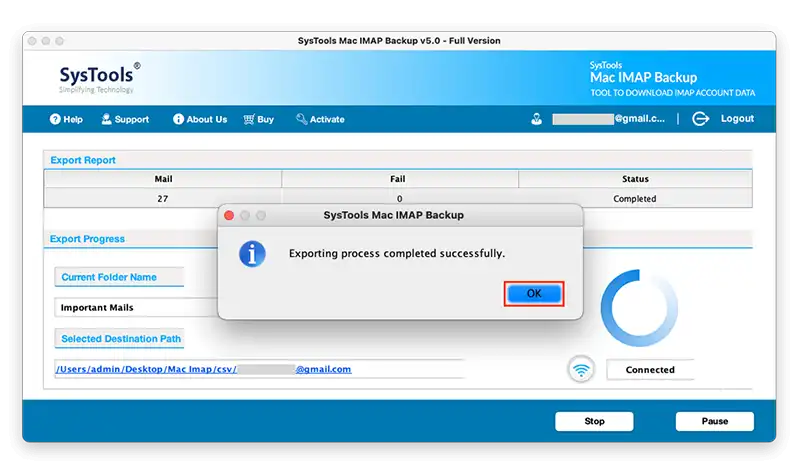Click the Stop button
Screen dimensions: 800x470
[594, 421]
